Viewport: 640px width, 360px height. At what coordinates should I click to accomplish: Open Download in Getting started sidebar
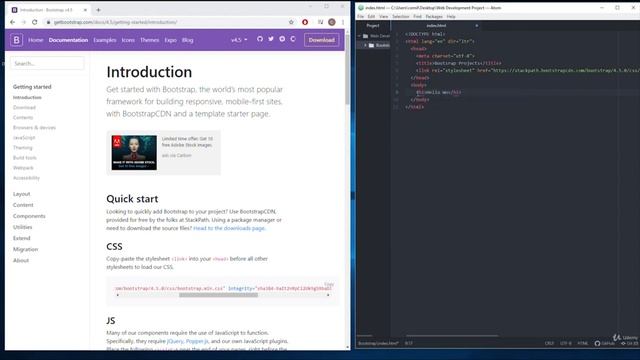24,107
